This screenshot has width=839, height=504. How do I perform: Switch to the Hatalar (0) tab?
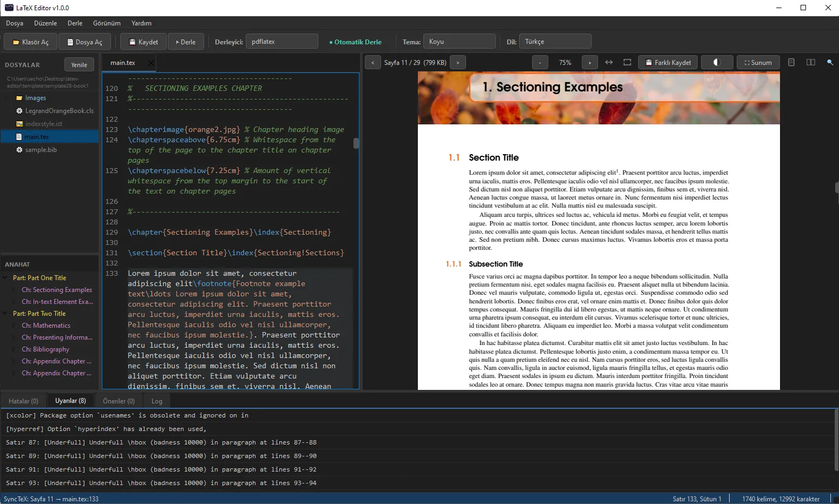(x=23, y=401)
